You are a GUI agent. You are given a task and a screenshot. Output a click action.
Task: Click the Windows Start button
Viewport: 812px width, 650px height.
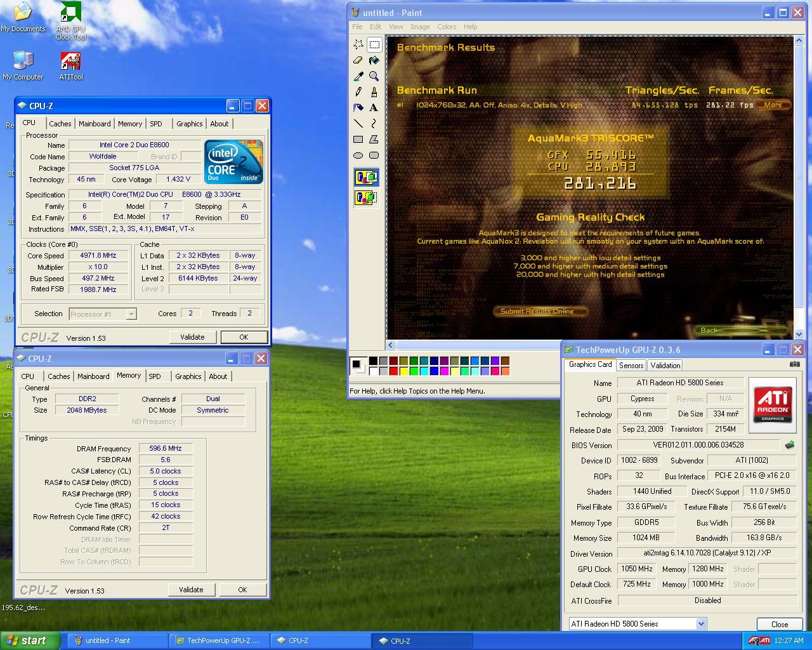click(x=30, y=640)
